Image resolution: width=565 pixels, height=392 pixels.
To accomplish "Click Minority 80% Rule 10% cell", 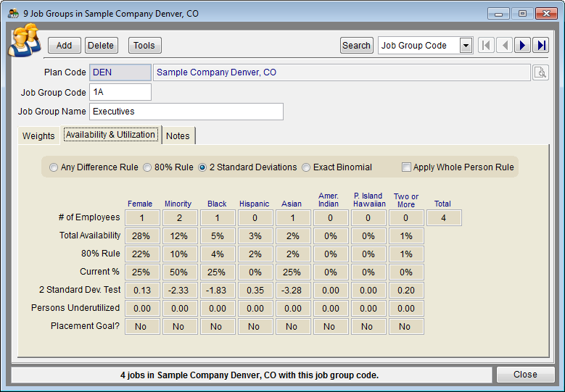I will 180,254.
